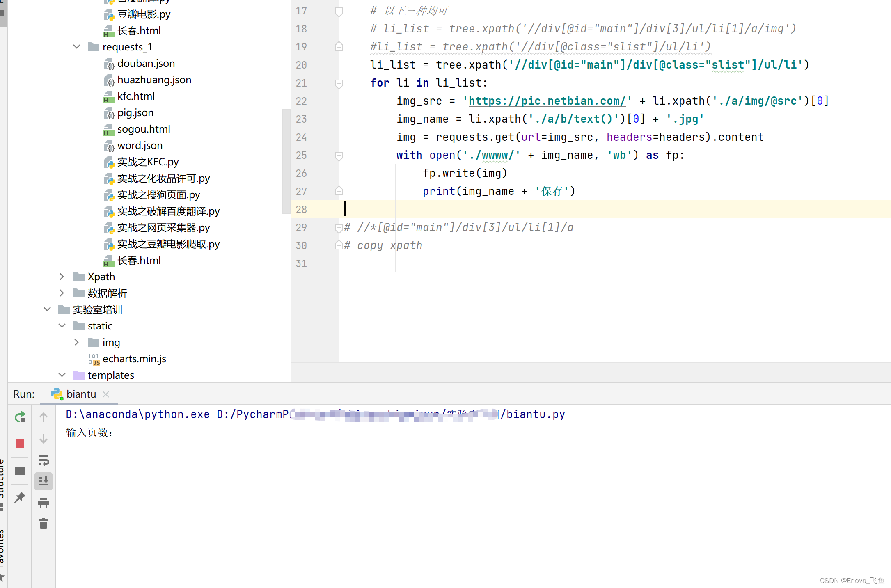Click the Restore Layout icon in run panel
Viewport: 891px width, 588px height.
[20, 470]
